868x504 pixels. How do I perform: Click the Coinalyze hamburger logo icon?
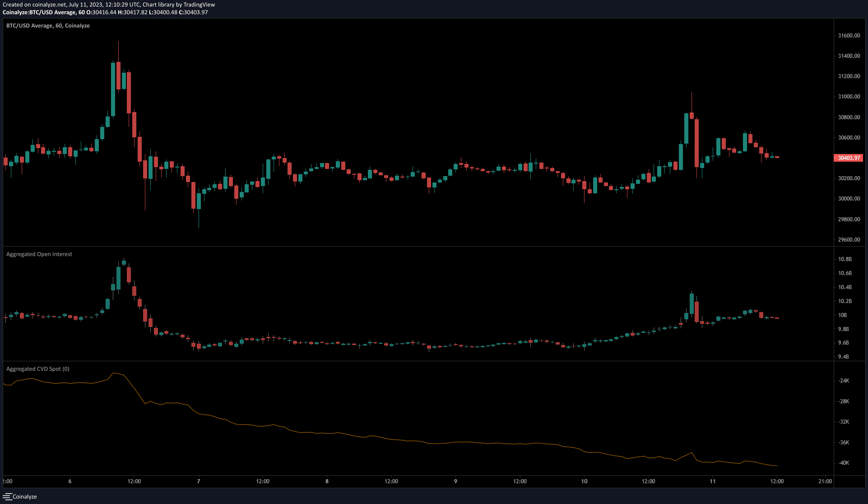tap(7, 496)
